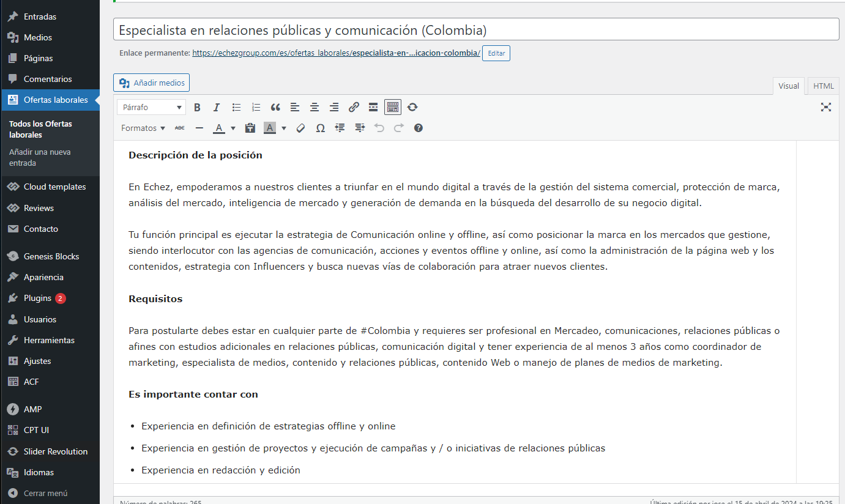Increase the paragraph indent
Image resolution: width=845 pixels, height=504 pixels.
tap(359, 128)
